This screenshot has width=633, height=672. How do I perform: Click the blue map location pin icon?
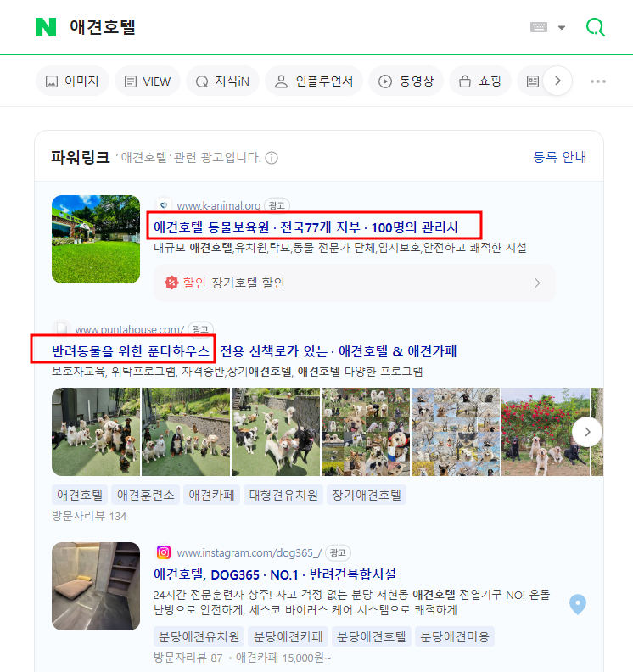click(578, 604)
